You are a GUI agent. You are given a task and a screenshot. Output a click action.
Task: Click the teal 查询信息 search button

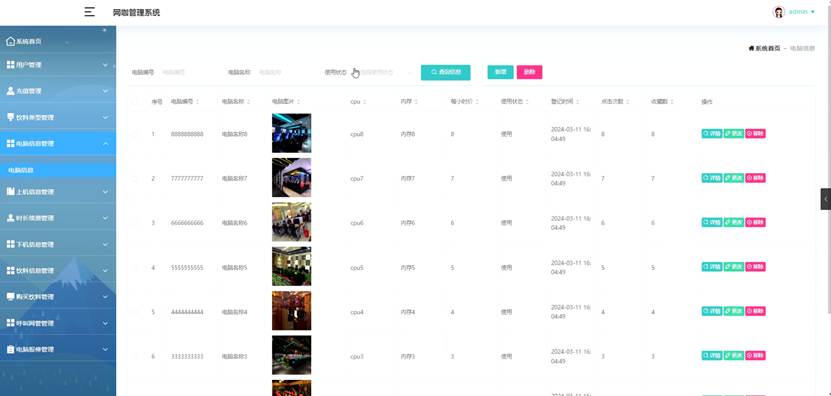[x=446, y=72]
